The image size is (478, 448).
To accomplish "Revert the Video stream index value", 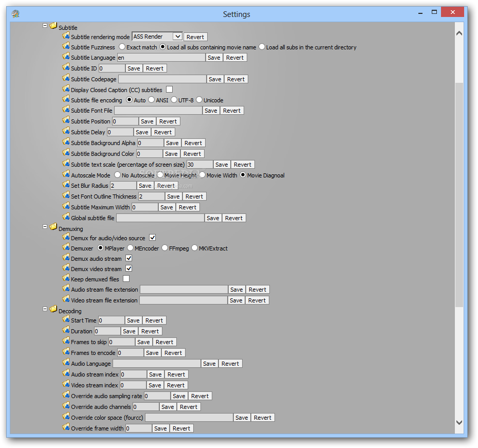I will click(176, 385).
